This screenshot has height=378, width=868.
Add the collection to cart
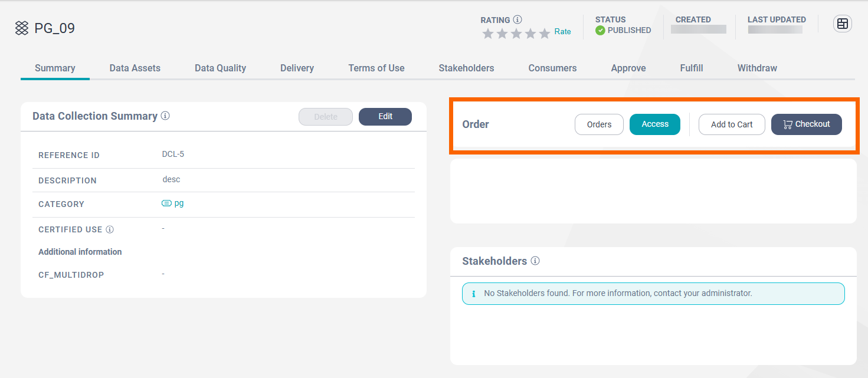[x=732, y=124]
